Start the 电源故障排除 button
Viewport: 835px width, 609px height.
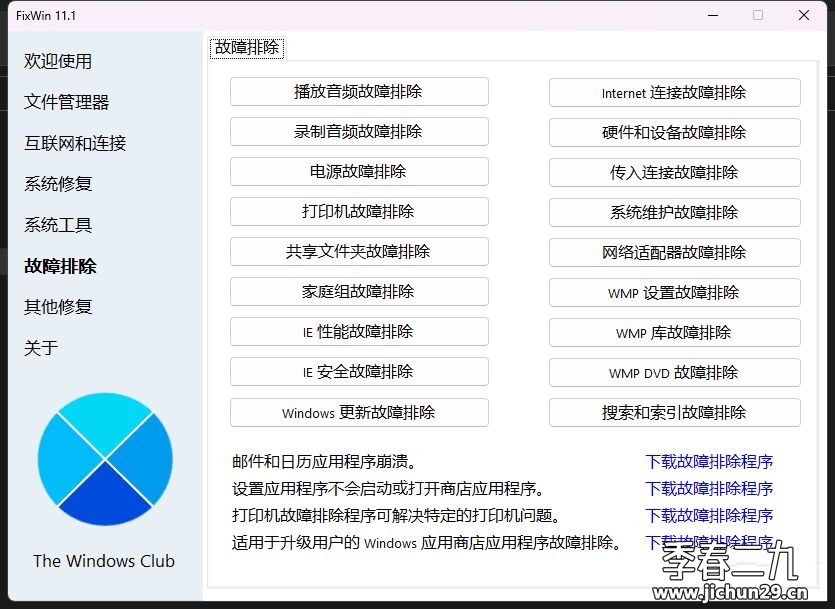click(359, 171)
